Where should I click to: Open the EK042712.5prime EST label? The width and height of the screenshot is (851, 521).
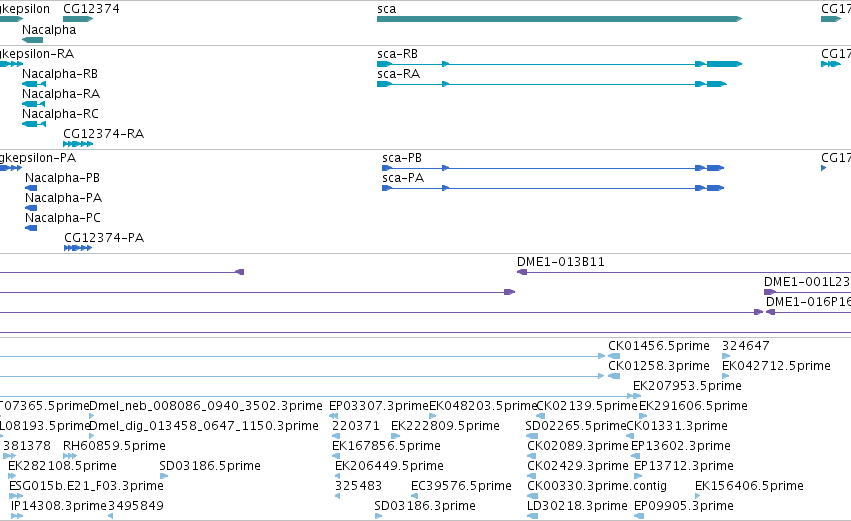click(x=776, y=366)
